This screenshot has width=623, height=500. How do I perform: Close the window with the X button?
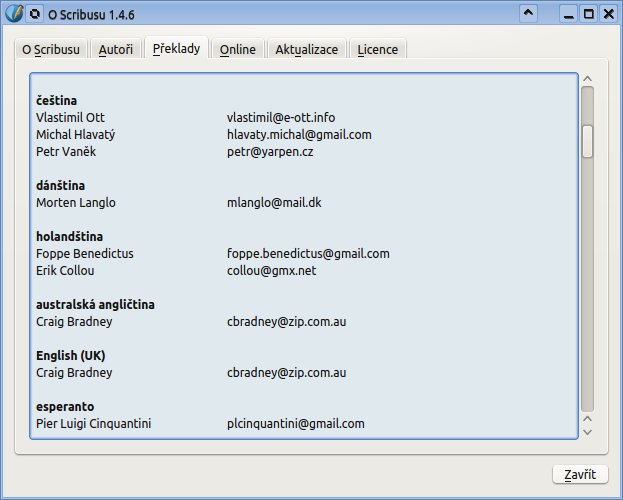click(609, 14)
